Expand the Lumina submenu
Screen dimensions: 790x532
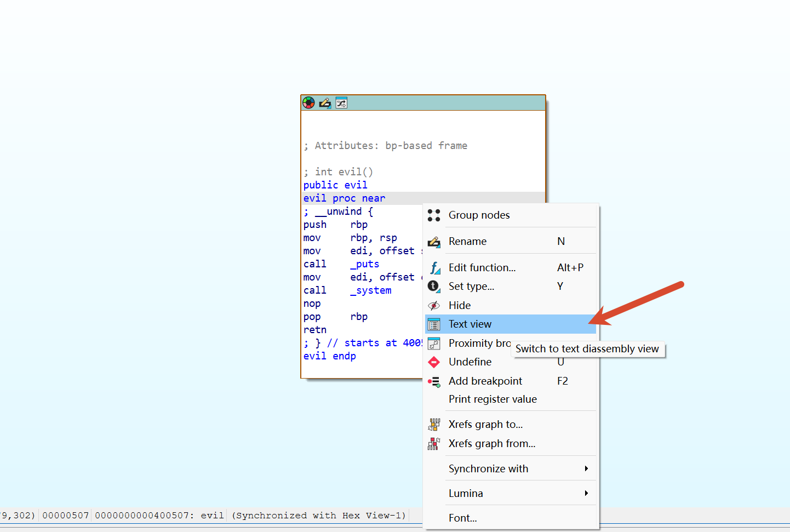[x=511, y=494]
